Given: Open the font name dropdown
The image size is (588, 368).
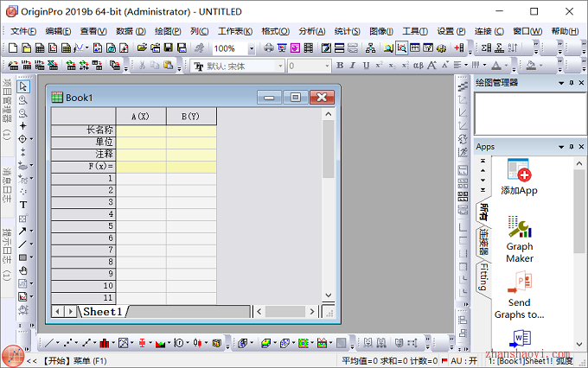Looking at the screenshot, I should tap(280, 67).
